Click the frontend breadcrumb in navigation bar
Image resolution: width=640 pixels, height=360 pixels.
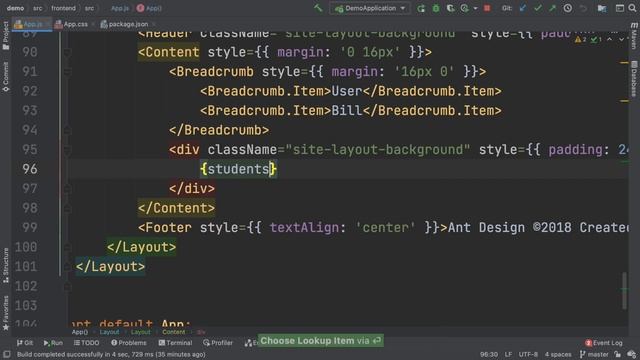pos(63,8)
